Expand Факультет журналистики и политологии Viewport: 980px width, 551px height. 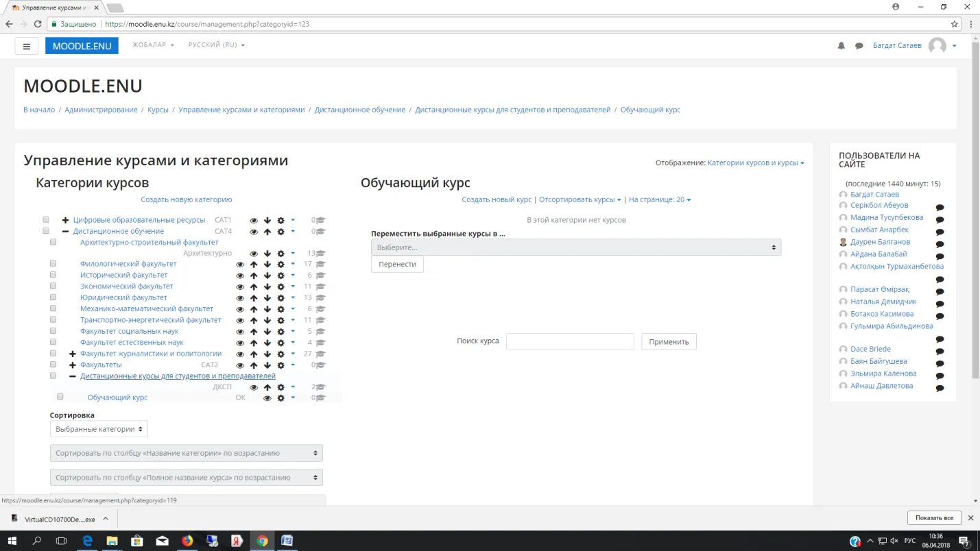pos(73,354)
